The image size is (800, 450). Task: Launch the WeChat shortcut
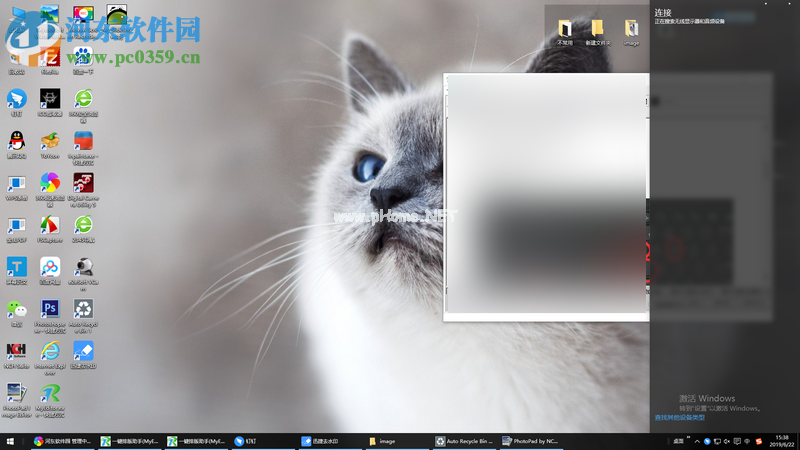point(16,313)
